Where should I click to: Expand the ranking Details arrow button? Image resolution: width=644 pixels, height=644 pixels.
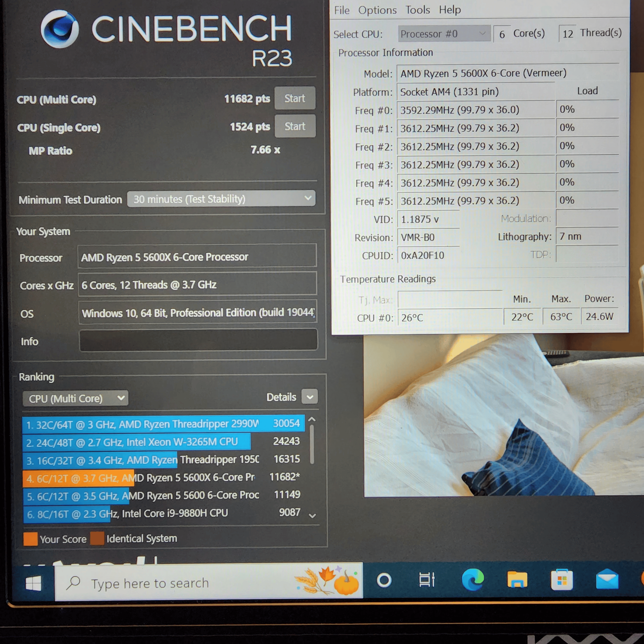(310, 397)
